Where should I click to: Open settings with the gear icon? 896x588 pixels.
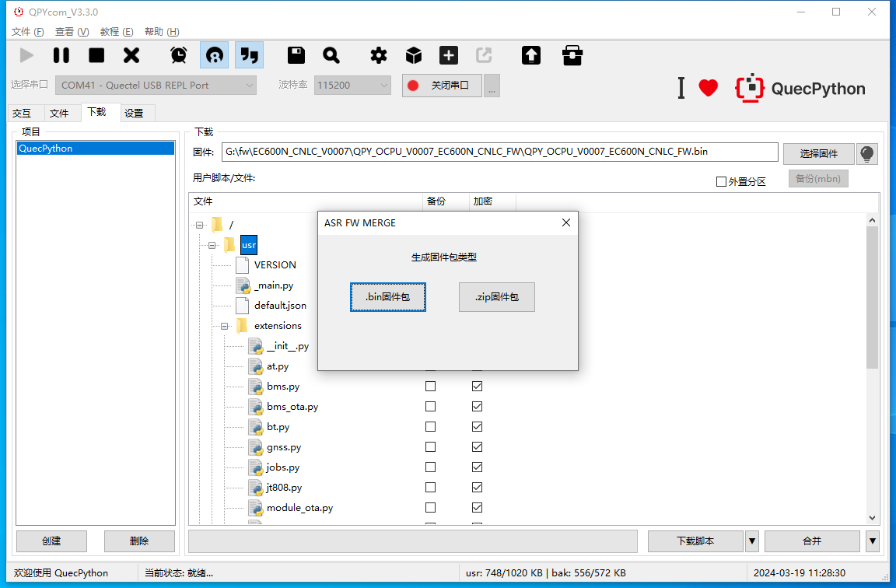coord(379,55)
